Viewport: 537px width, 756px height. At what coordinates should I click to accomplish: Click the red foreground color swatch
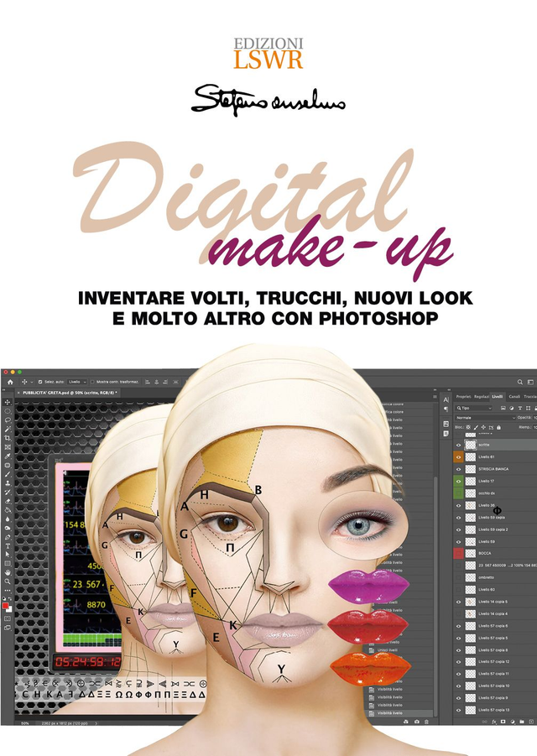[x=6, y=606]
